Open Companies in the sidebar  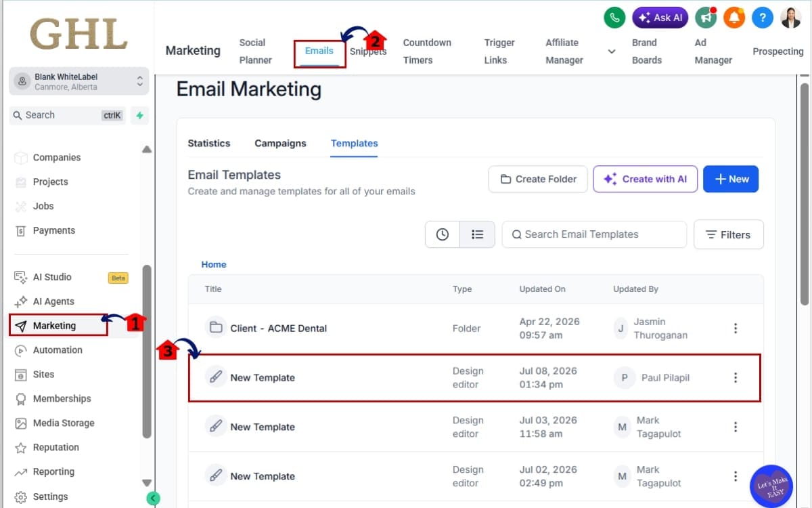[x=57, y=157]
